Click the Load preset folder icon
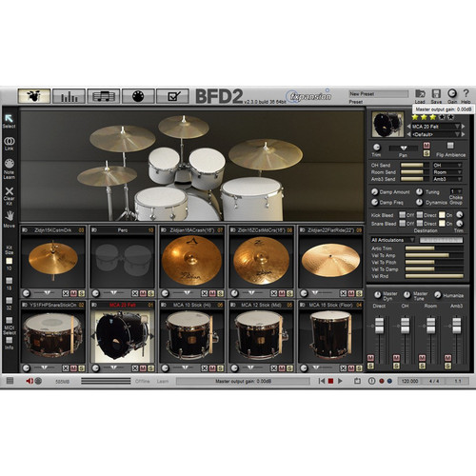476x476 pixels. (x=420, y=94)
